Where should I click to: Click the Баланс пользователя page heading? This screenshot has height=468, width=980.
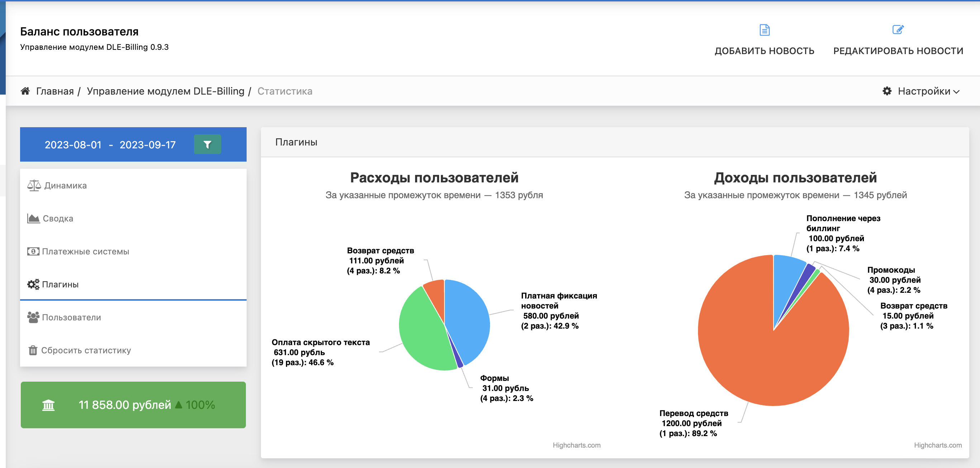(79, 32)
